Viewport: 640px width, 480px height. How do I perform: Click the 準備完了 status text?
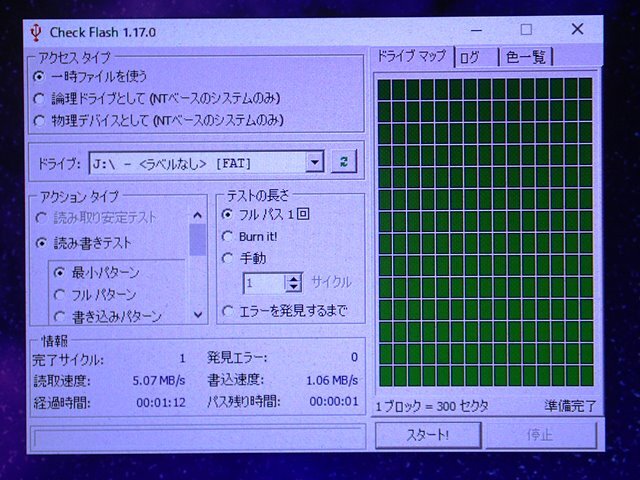pos(570,406)
